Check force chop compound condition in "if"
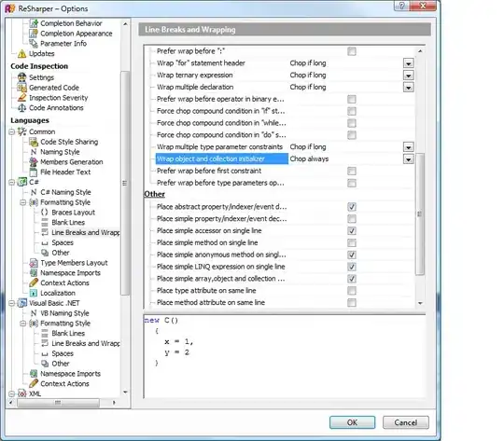 [352, 111]
